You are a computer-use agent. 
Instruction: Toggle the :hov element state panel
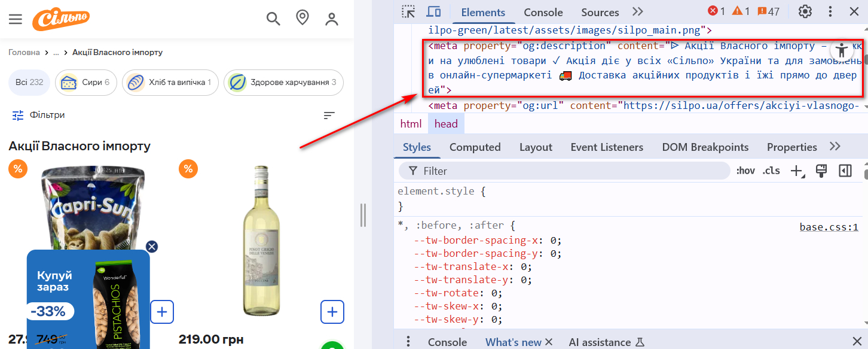(745, 171)
